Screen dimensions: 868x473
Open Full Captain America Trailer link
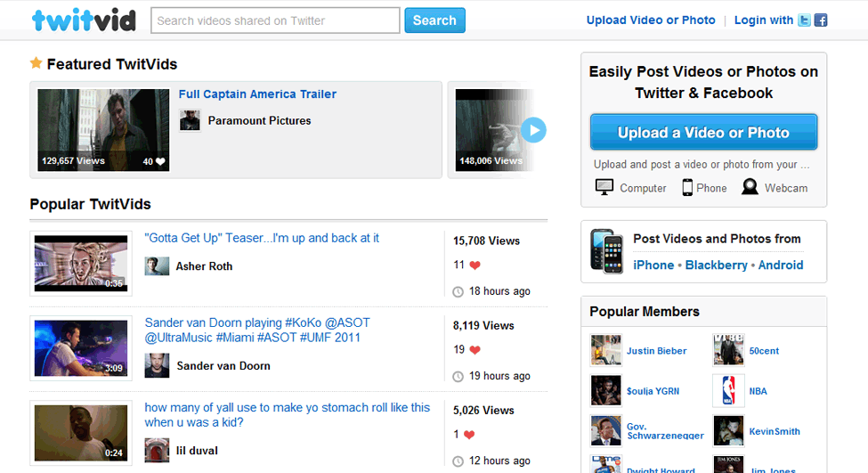click(x=257, y=94)
